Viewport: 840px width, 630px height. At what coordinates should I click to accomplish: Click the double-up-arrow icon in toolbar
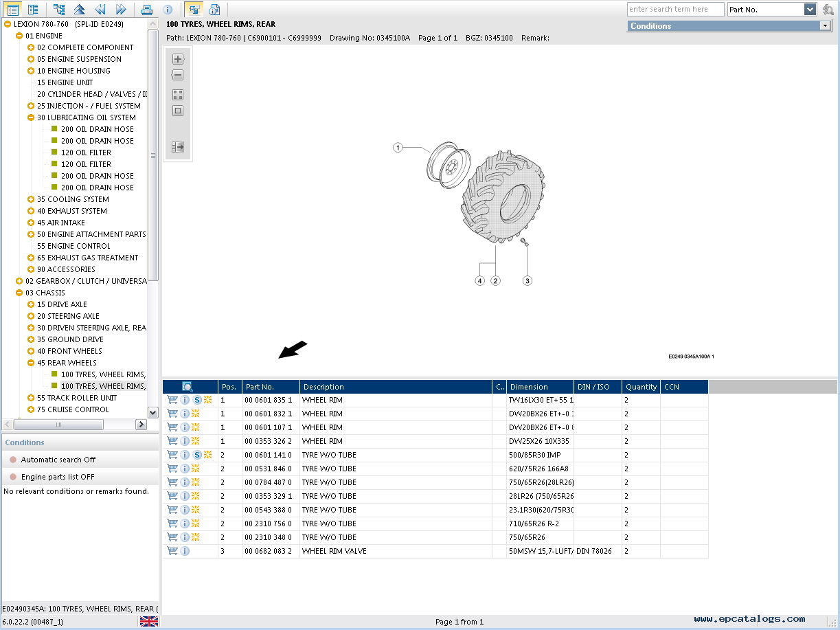80,10
